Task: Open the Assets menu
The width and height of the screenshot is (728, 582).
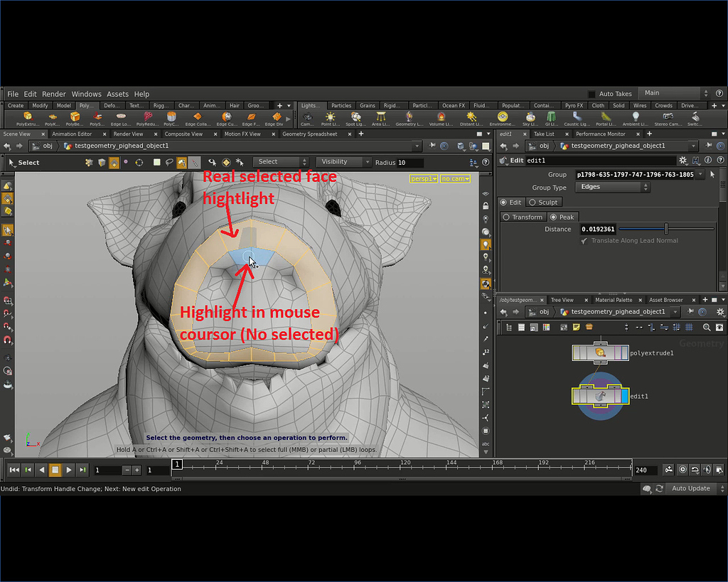Action: tap(117, 93)
